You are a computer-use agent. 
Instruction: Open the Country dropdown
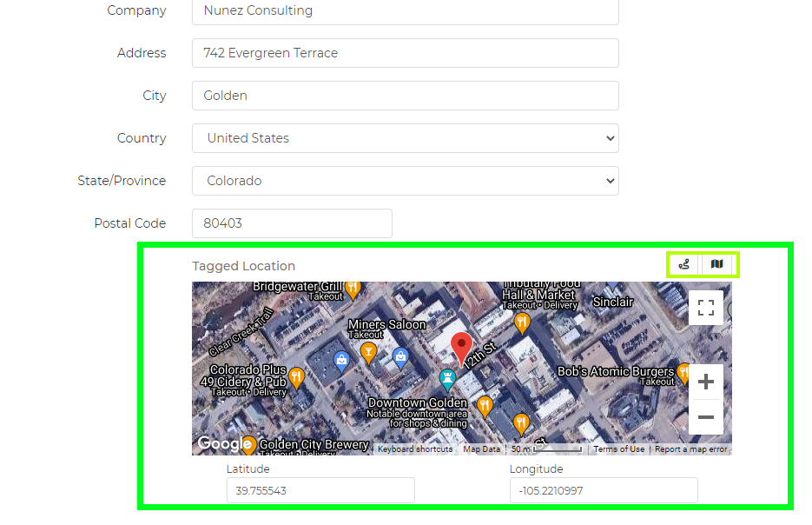pyautogui.click(x=406, y=138)
